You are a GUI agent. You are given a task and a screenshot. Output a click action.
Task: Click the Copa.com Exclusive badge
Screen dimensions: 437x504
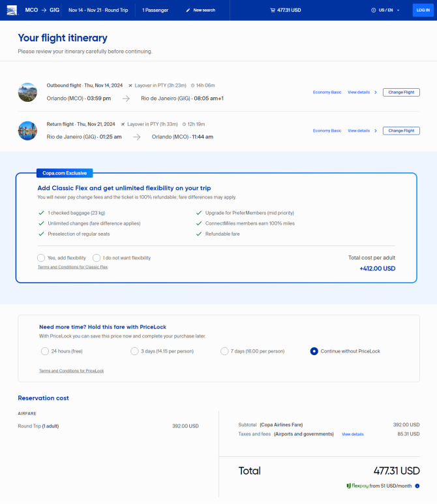tap(65, 173)
